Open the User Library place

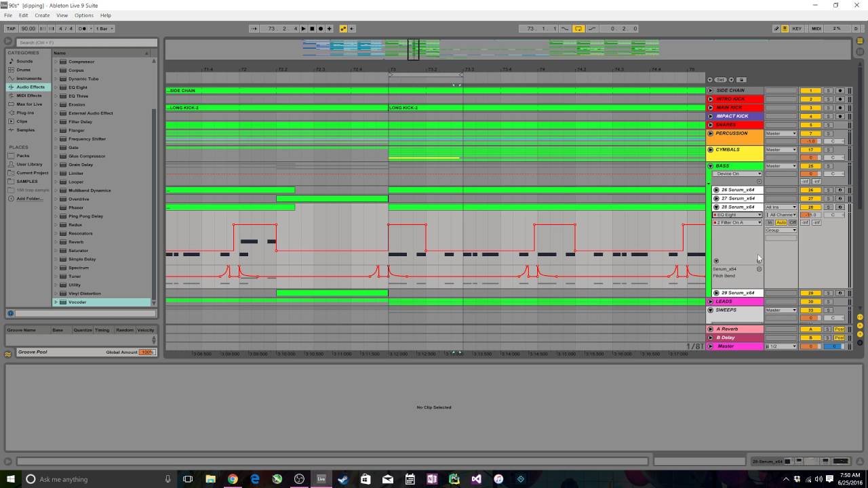pyautogui.click(x=29, y=164)
